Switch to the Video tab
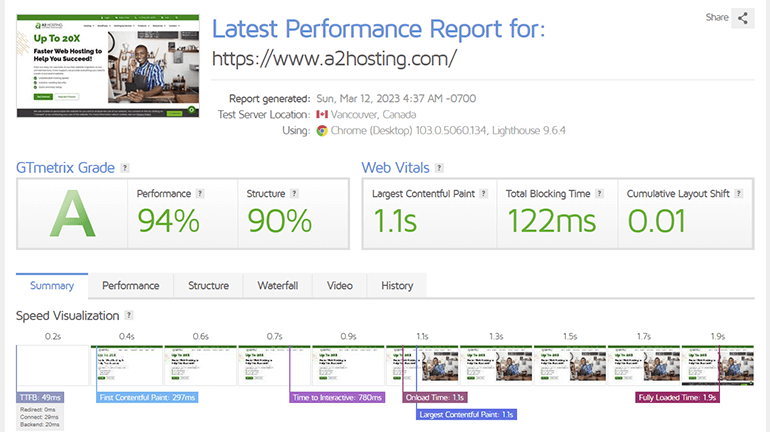 (x=339, y=286)
